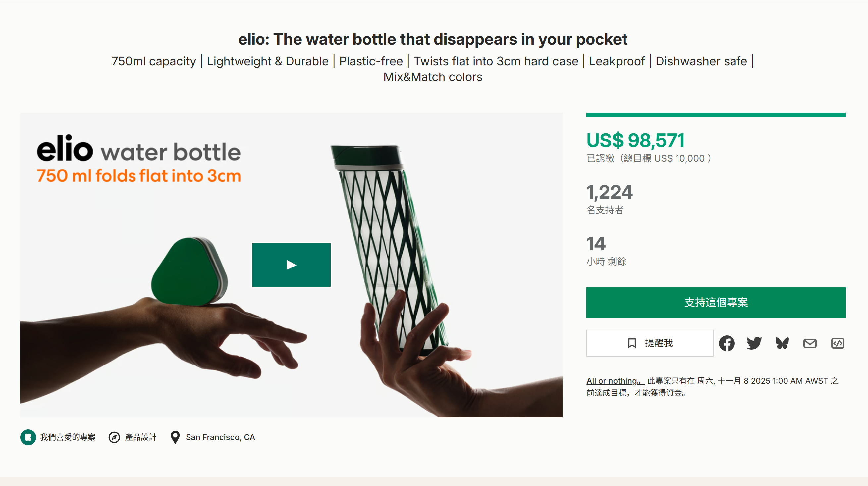This screenshot has height=486, width=868.
Task: Click the green Projects We Love badge
Action: 28,437
